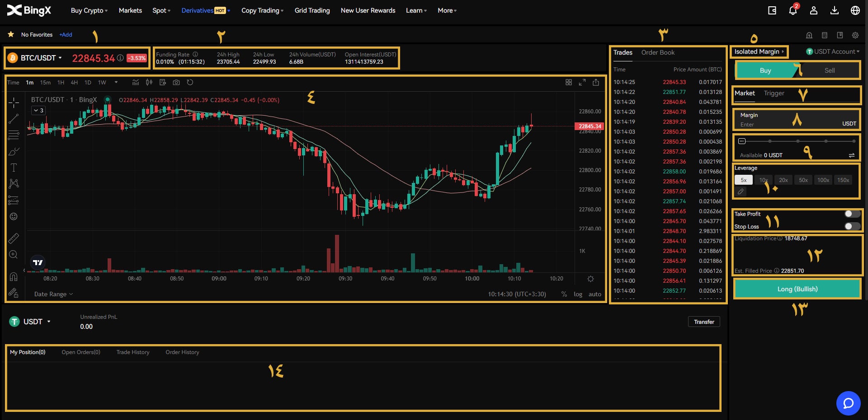Screen dimensions: 868x420
Task: Focus the Margin amount input field
Action: 797,120
